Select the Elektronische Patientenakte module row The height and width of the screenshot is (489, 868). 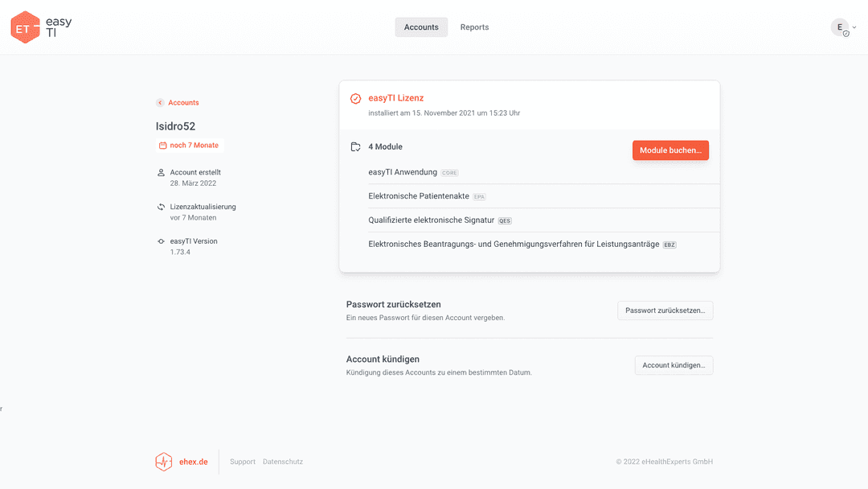(x=419, y=196)
